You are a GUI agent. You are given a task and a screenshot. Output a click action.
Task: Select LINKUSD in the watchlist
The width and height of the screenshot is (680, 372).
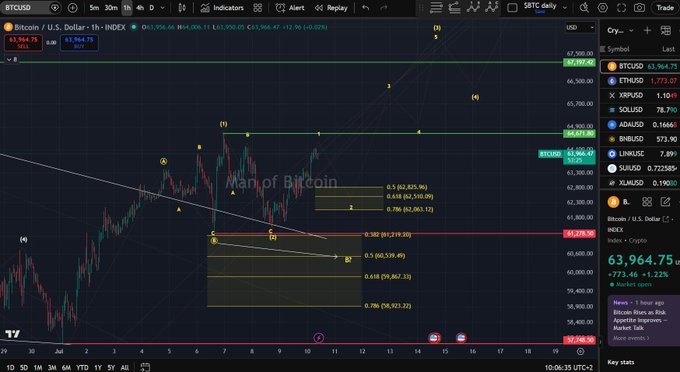pos(641,153)
